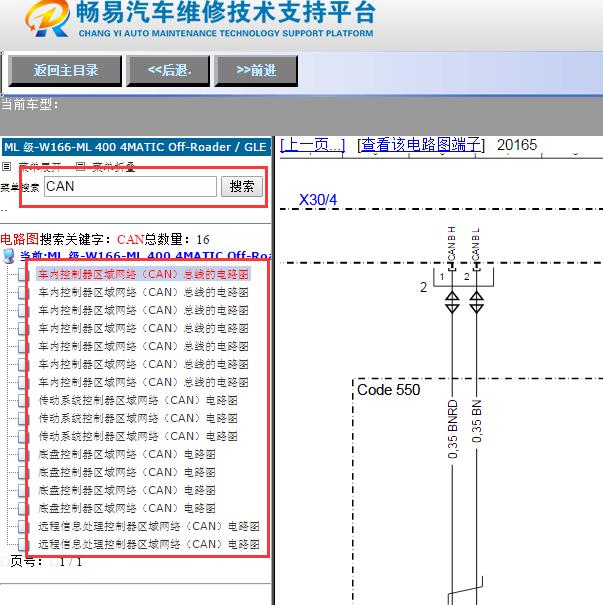Click document icon of first 远程信息处理 entry

coord(23,527)
